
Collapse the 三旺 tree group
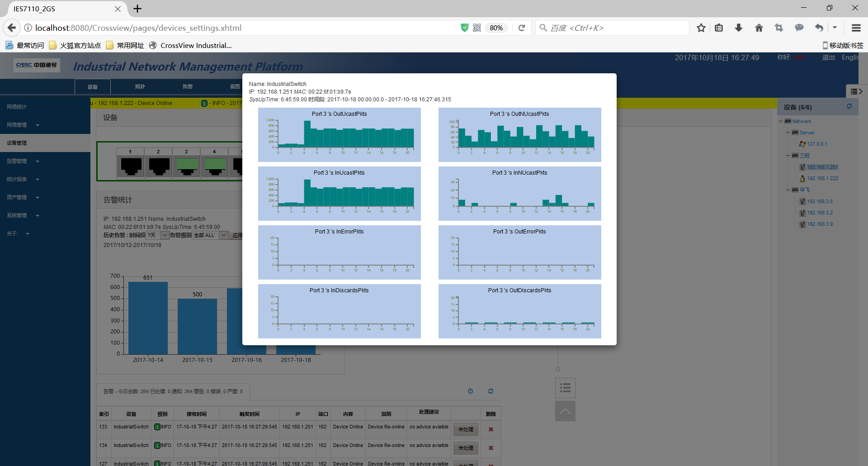[788, 156]
